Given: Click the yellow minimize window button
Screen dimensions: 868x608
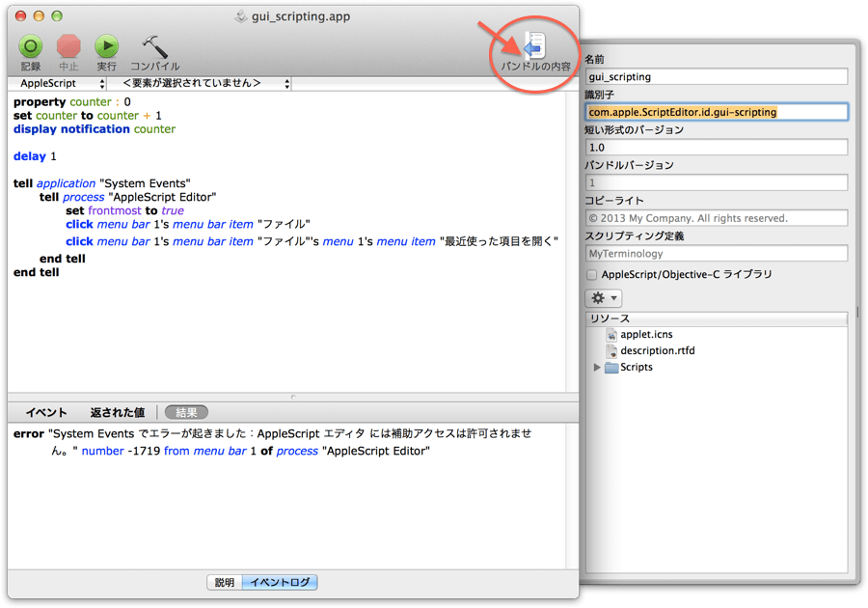Looking at the screenshot, I should (39, 16).
